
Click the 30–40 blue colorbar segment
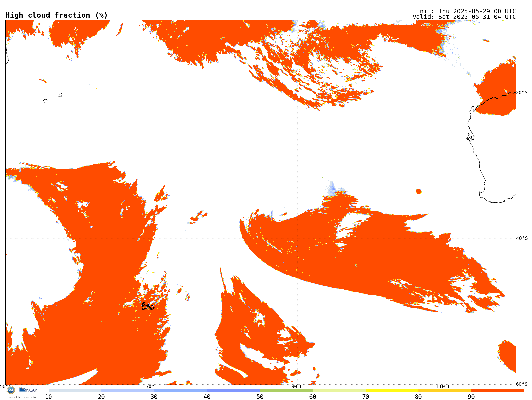click(x=181, y=391)
